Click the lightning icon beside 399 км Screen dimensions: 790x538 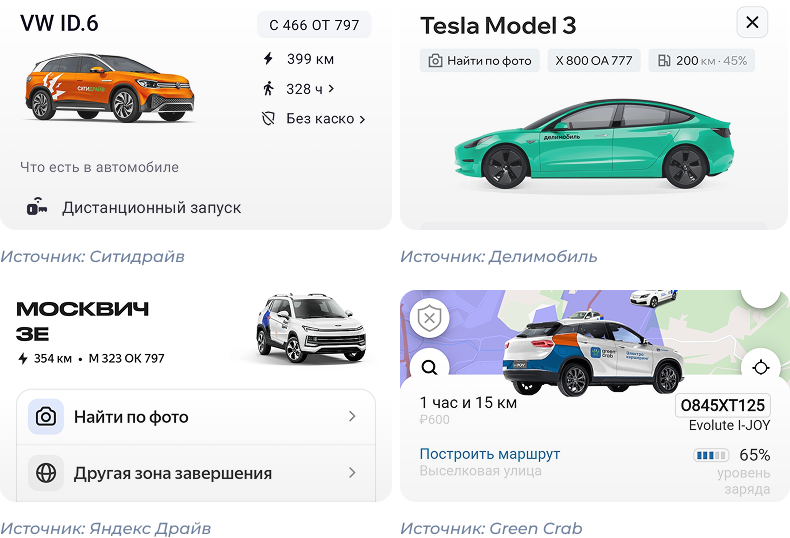[x=268, y=59]
